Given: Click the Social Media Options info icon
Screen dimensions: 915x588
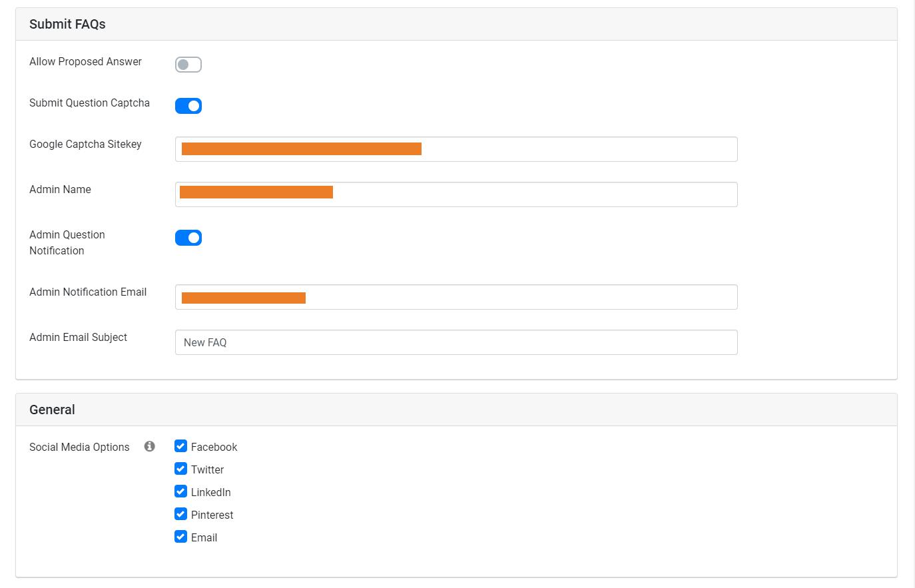Looking at the screenshot, I should tap(150, 446).
